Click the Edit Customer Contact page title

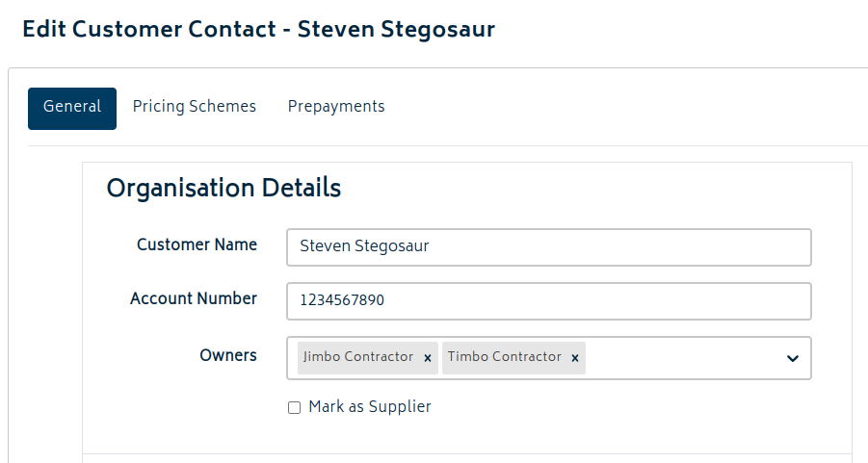(258, 29)
